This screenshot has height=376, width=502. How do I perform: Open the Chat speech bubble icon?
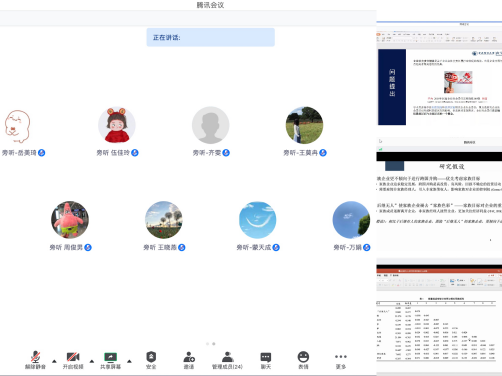pos(266,357)
